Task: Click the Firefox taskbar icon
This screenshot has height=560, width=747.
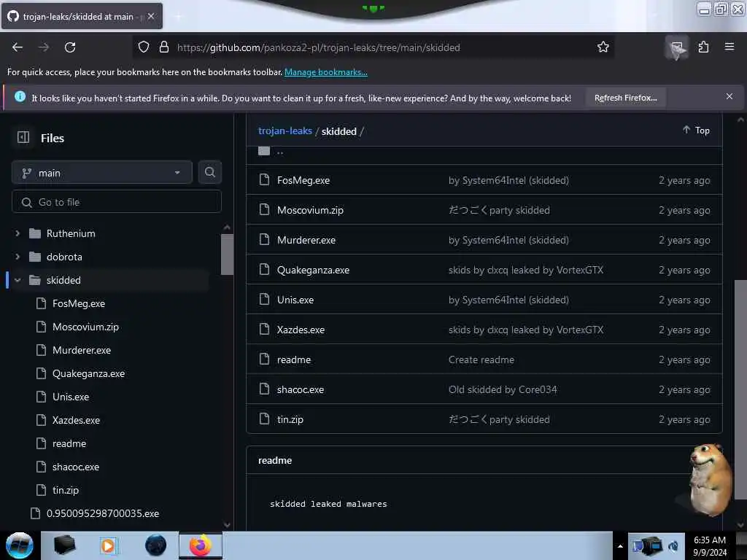Action: pos(201,545)
